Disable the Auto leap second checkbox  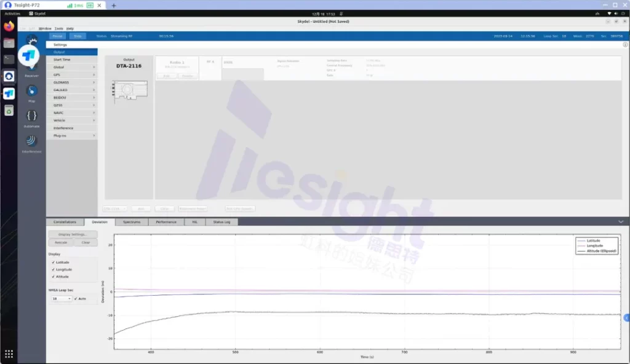[76, 299]
